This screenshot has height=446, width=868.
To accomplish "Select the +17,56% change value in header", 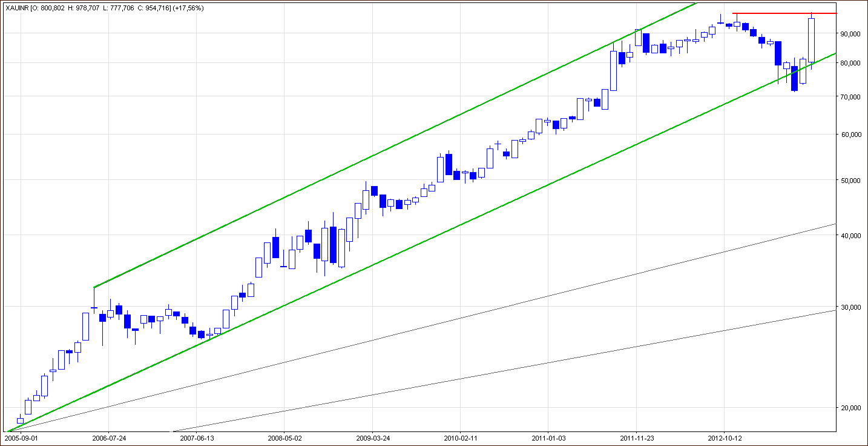I will tap(188, 8).
